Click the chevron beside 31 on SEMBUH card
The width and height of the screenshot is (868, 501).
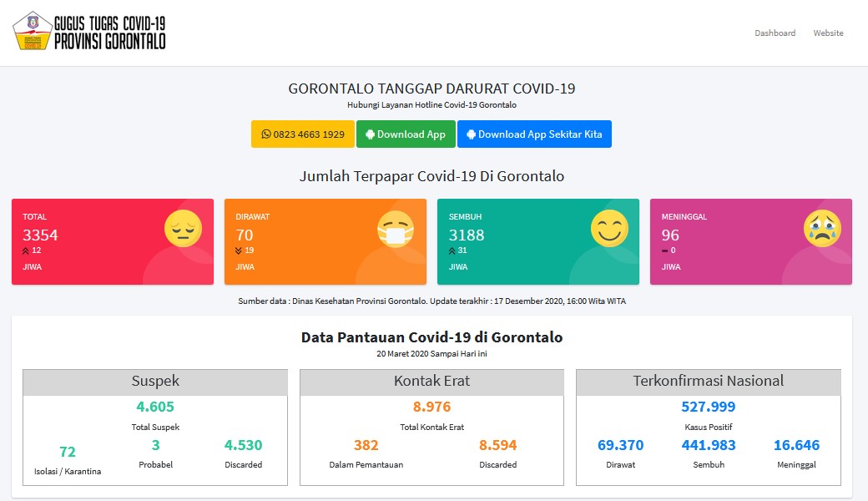tap(451, 250)
